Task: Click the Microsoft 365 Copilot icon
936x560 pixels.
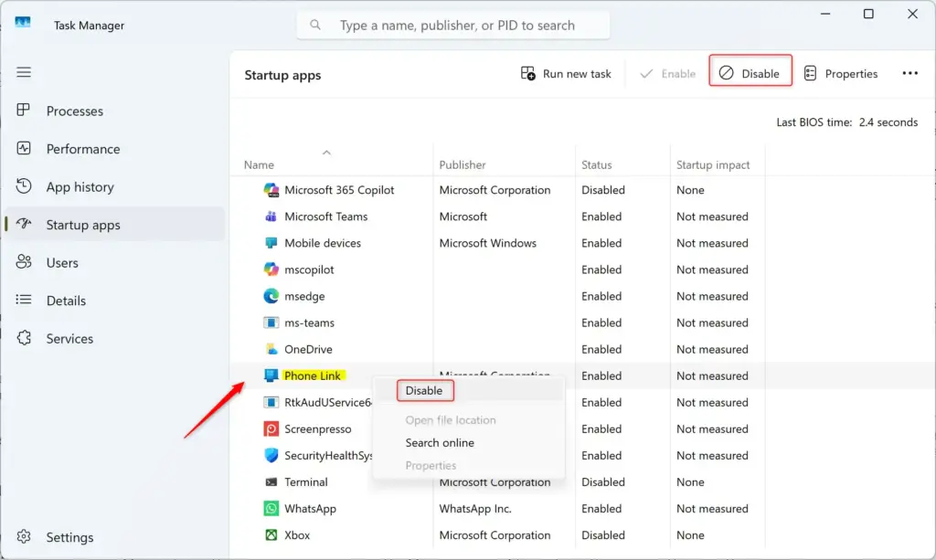Action: point(271,190)
